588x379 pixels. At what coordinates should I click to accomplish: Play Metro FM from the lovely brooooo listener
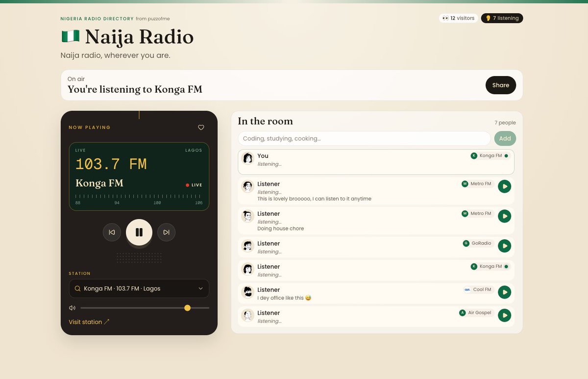coord(505,186)
